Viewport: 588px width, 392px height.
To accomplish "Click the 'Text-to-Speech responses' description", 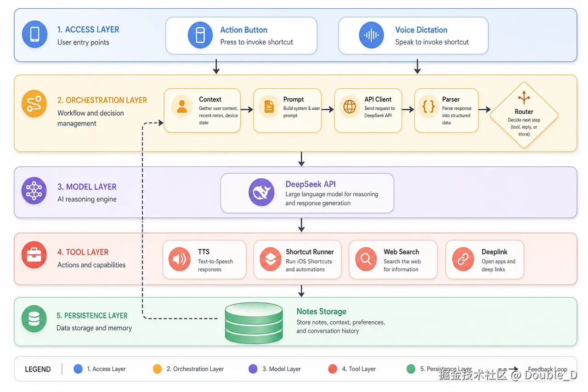I will click(215, 266).
